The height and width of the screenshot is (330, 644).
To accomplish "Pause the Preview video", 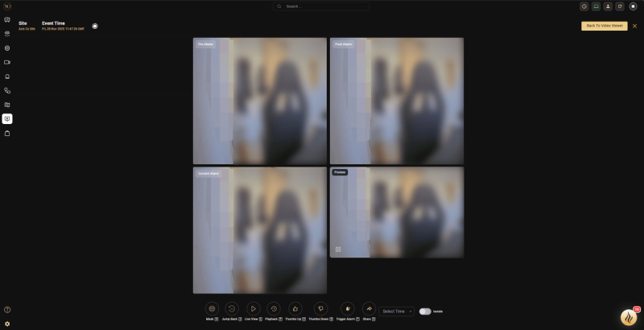I will tap(338, 250).
